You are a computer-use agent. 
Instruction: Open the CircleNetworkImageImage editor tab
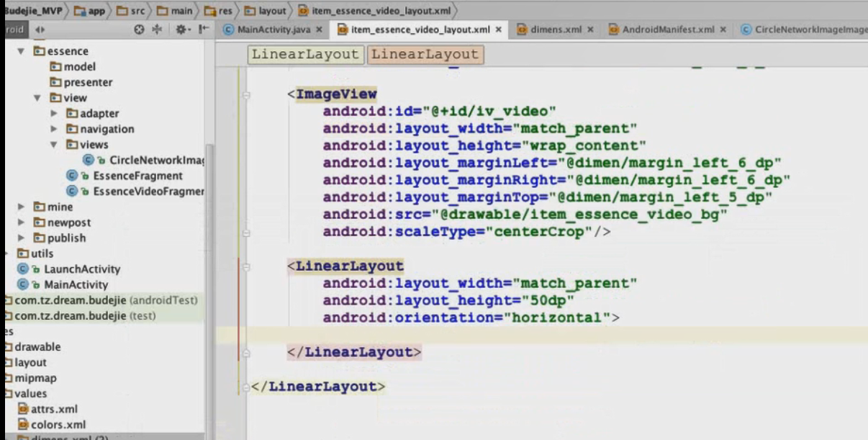coord(810,30)
